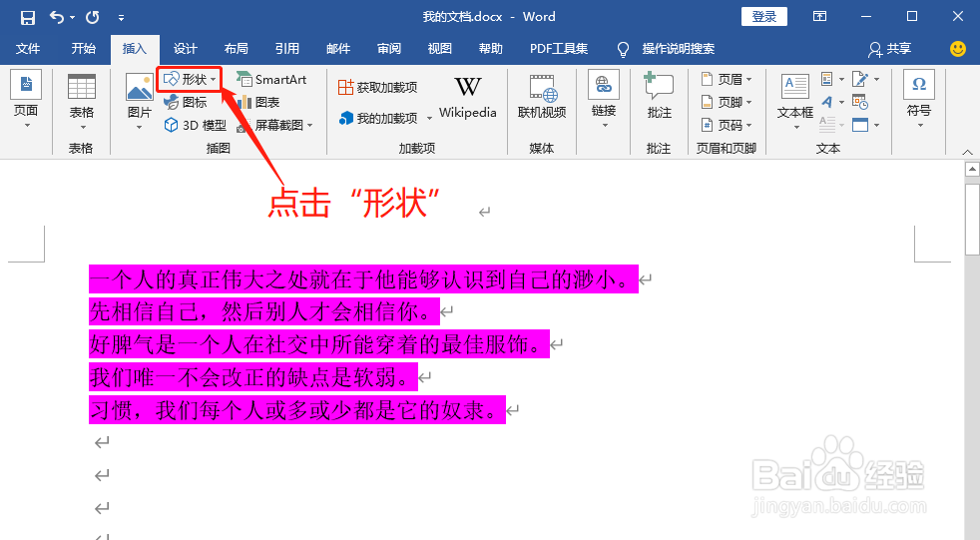980x540 pixels.
Task: Open the Wikipedia add-in
Action: (x=467, y=97)
